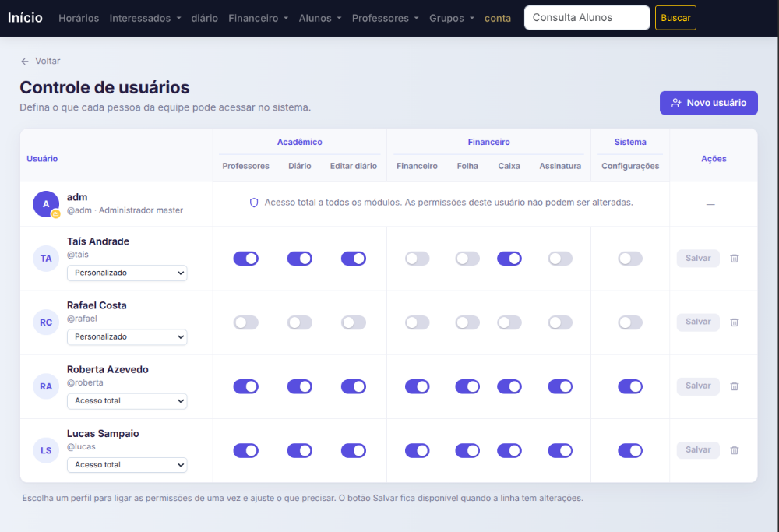Click '@adm · Administrador master' text
Screen dimensions: 779x532
click(125, 210)
